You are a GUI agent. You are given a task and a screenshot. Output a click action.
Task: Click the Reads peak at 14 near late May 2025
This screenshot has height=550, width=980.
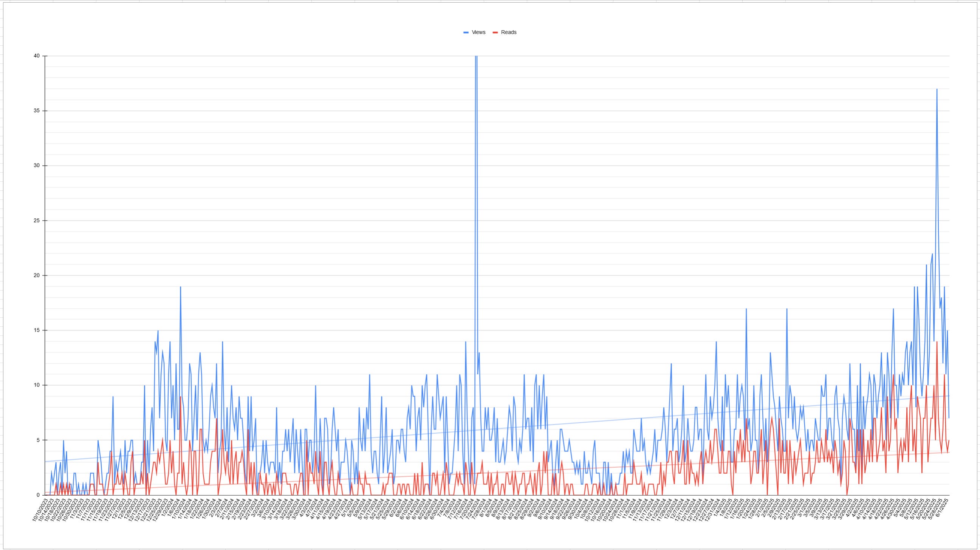click(x=937, y=342)
